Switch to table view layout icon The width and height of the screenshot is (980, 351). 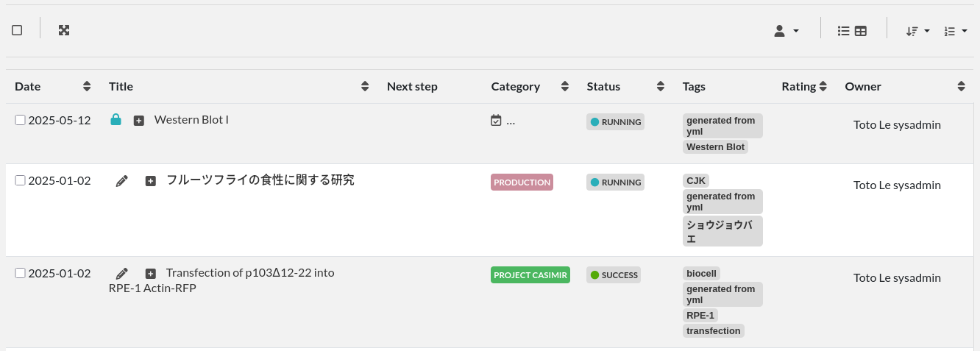click(x=860, y=31)
